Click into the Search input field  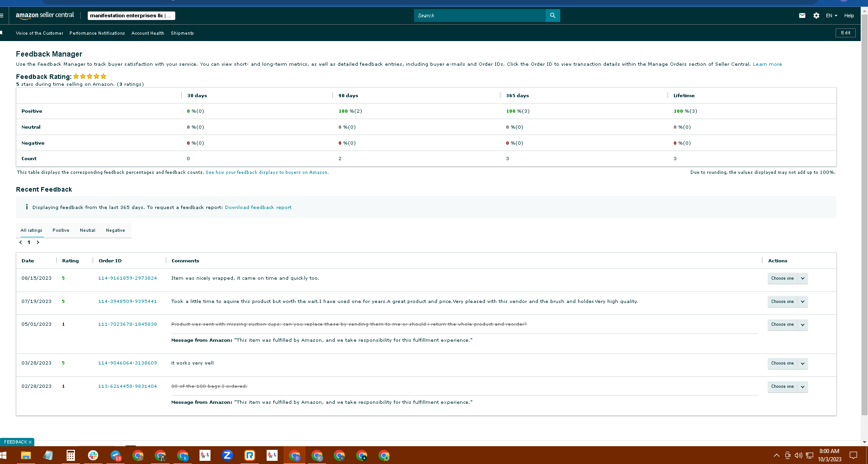click(480, 16)
